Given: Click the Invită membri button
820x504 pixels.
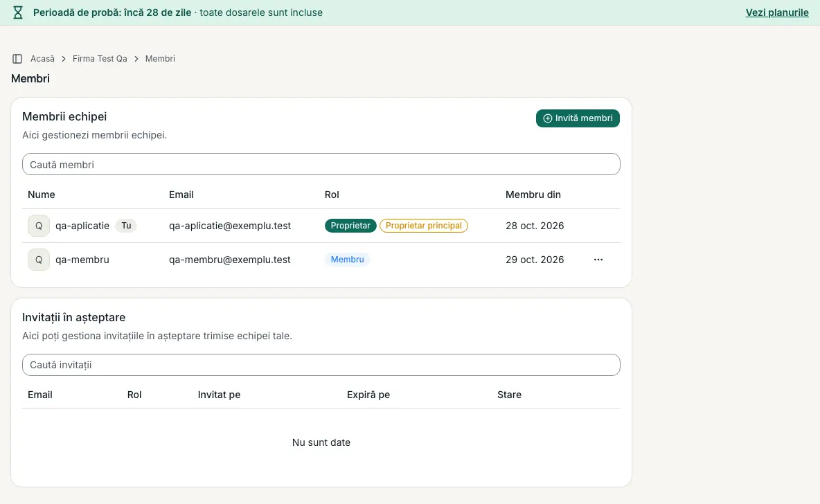Looking at the screenshot, I should (578, 118).
